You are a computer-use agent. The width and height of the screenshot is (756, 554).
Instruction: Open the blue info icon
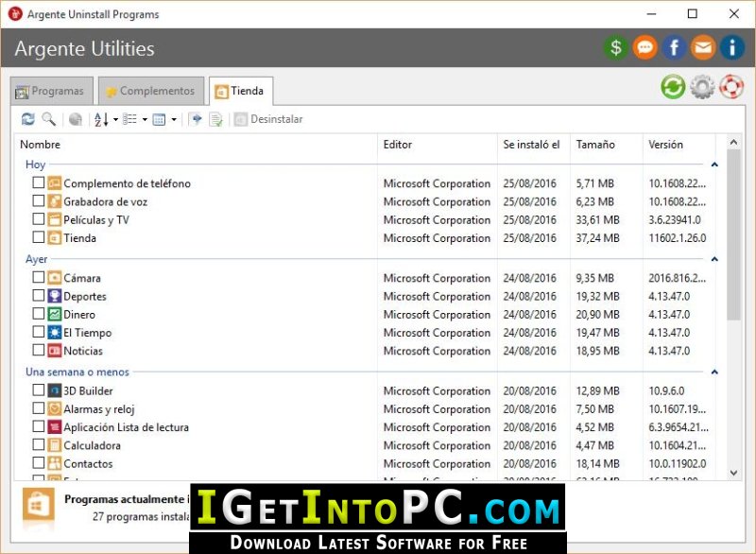click(x=731, y=47)
